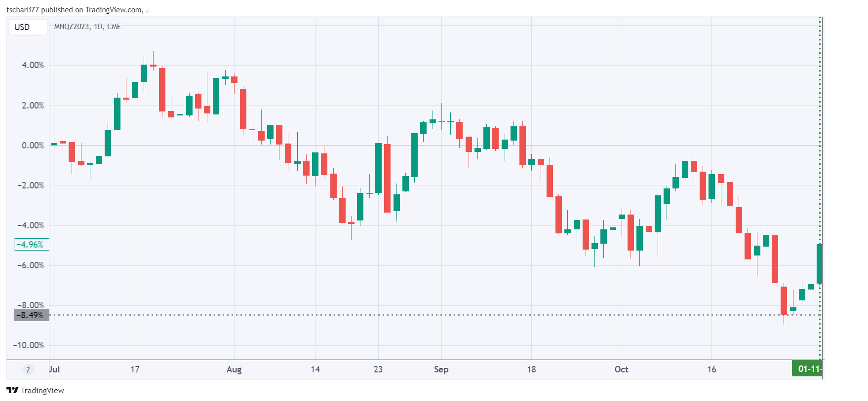Click the MNQZ2023, 1D, CME symbol label
This screenshot has height=401, width=868.
click(87, 27)
